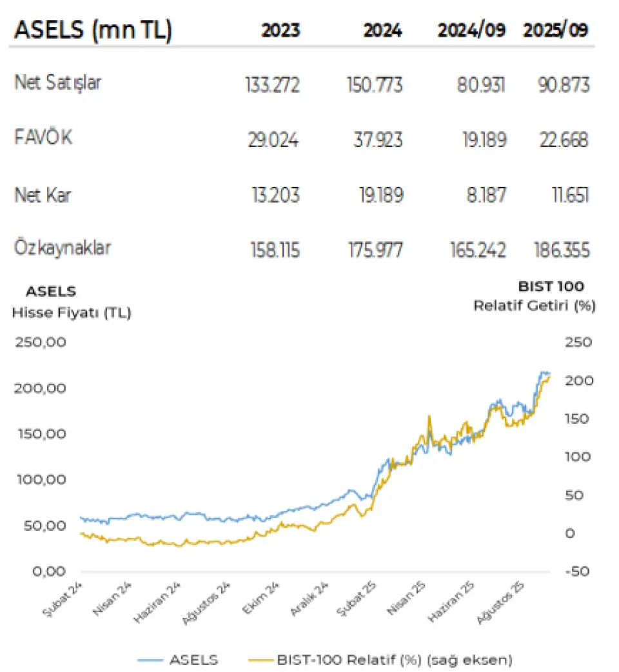The image size is (619, 672).
Task: Click the Relatif Getiri (%) axis title
Action: point(535,306)
